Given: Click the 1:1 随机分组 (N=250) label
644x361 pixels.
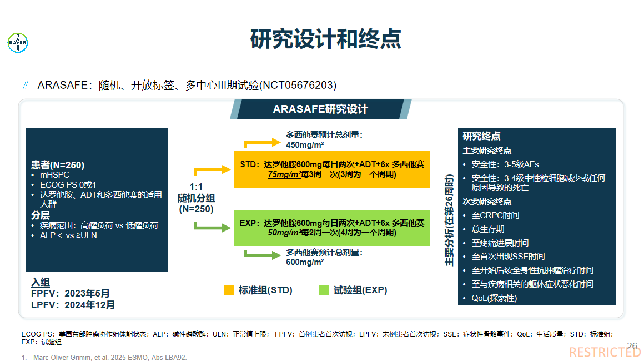Looking at the screenshot, I should pos(196,198).
